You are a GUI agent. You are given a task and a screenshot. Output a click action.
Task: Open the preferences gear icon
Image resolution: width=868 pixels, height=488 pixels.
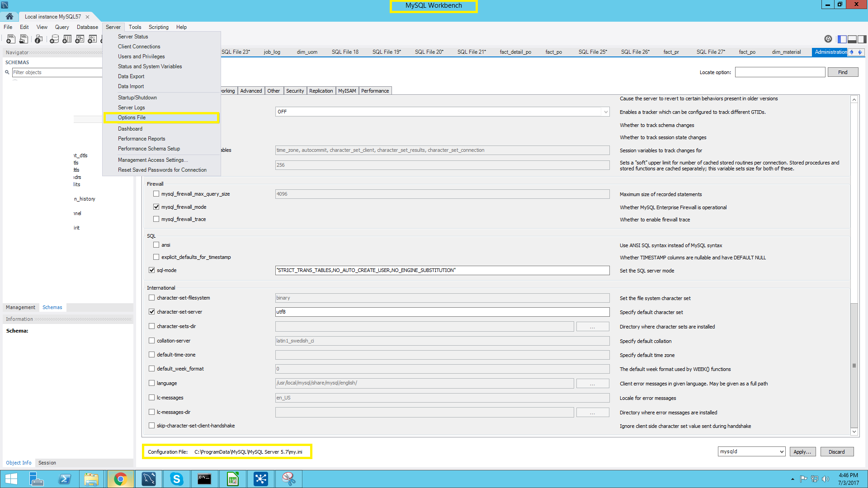click(x=828, y=39)
